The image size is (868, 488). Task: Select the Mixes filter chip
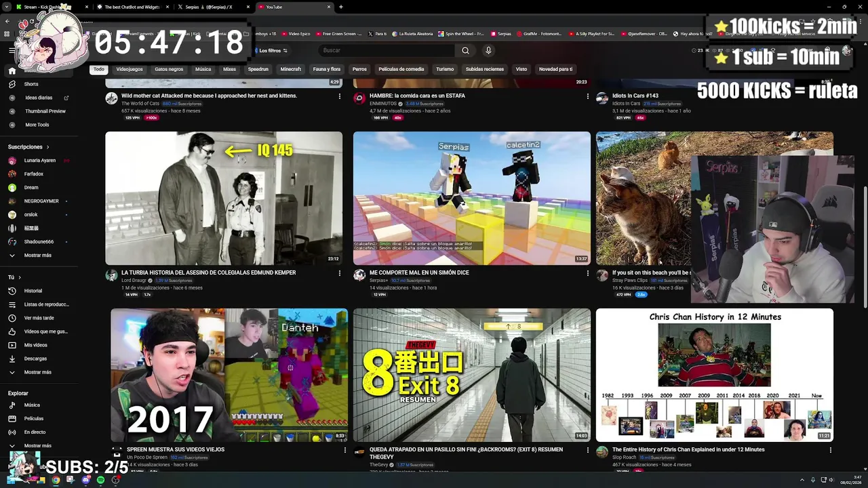click(x=230, y=69)
